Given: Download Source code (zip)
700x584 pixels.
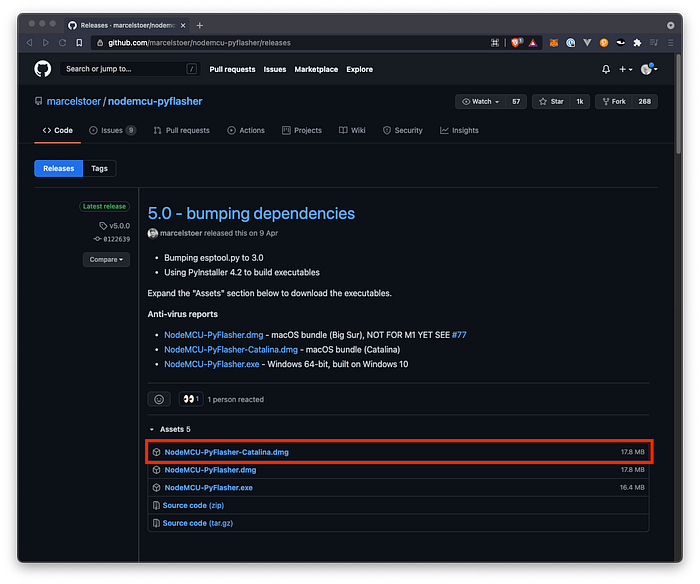Looking at the screenshot, I should pos(193,505).
